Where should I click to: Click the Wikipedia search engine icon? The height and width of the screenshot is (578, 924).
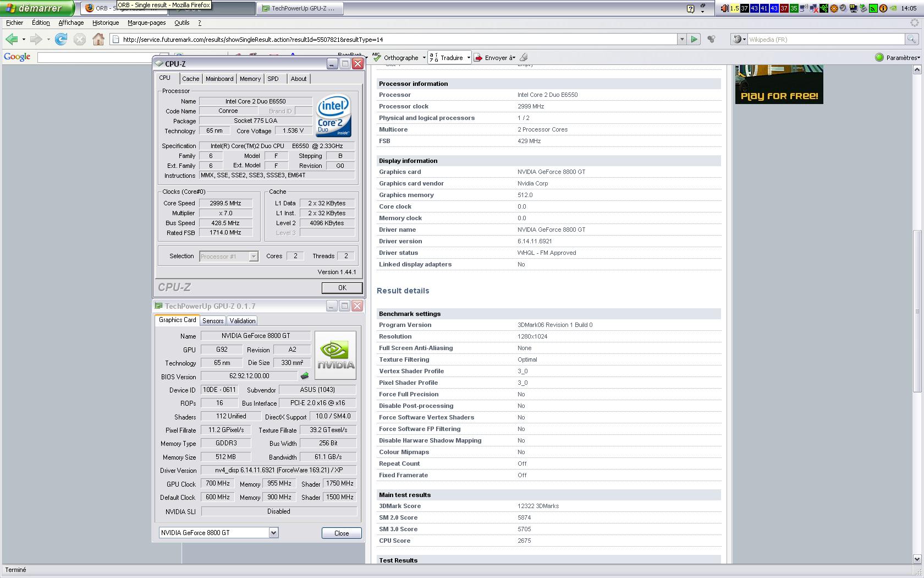click(x=737, y=39)
